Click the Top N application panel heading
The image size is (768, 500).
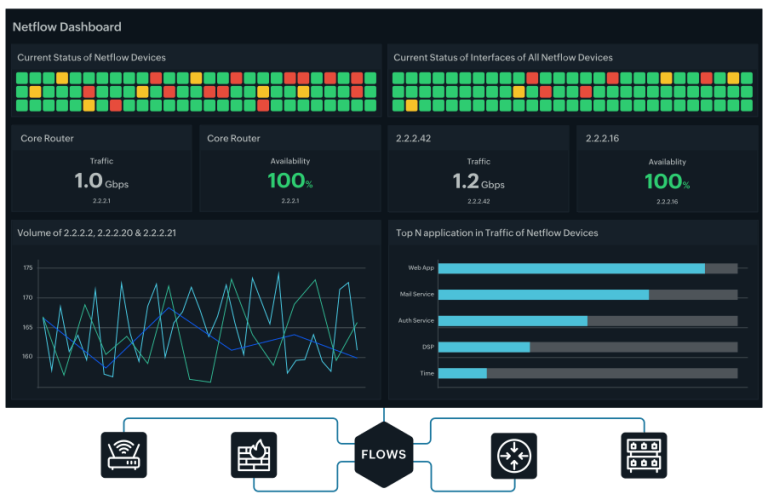click(497, 233)
